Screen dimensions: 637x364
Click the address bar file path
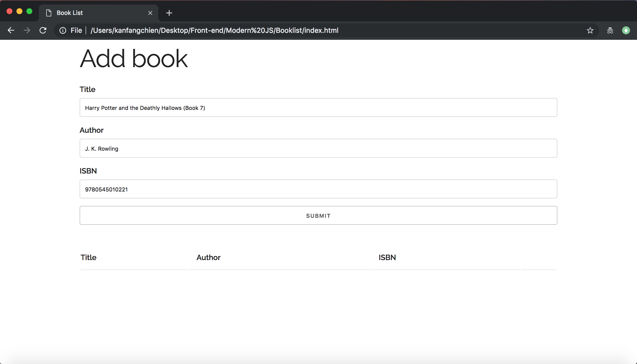coord(214,30)
